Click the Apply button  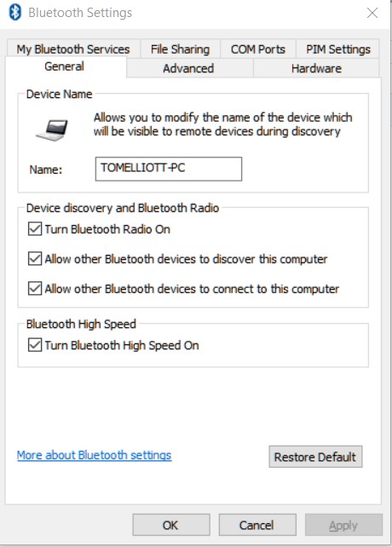point(343,525)
